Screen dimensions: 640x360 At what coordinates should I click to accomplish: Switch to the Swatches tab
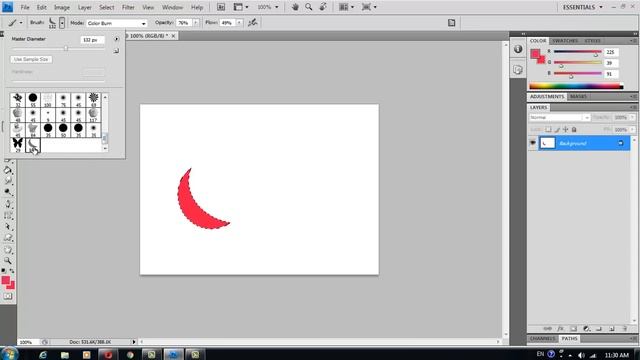565,41
